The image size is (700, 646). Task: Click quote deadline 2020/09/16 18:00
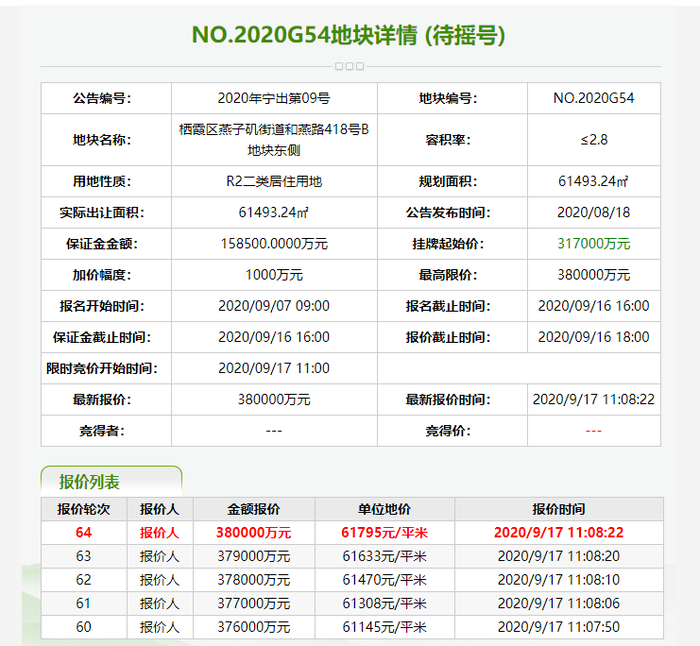point(593,337)
